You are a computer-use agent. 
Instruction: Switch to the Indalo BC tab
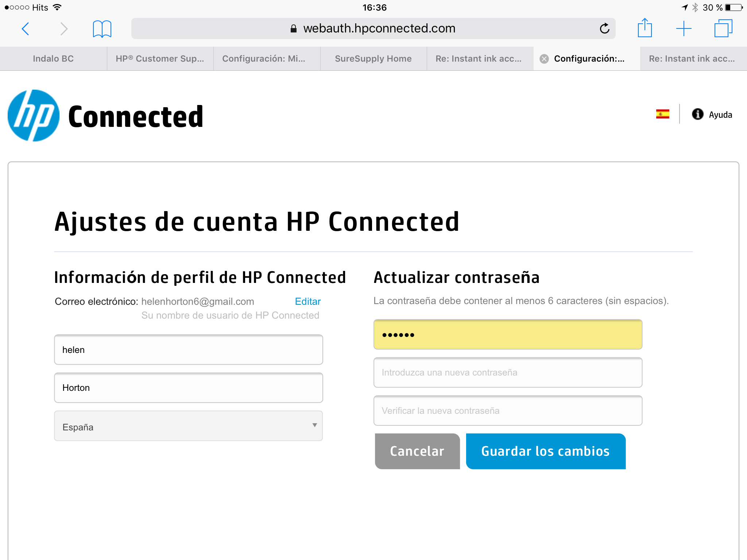[x=53, y=58]
